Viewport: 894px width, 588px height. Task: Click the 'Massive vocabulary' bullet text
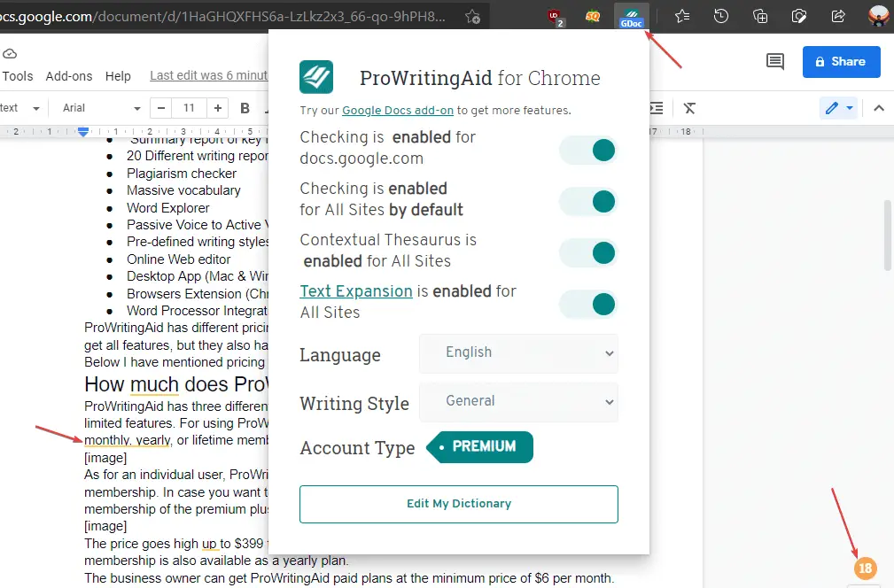(183, 190)
